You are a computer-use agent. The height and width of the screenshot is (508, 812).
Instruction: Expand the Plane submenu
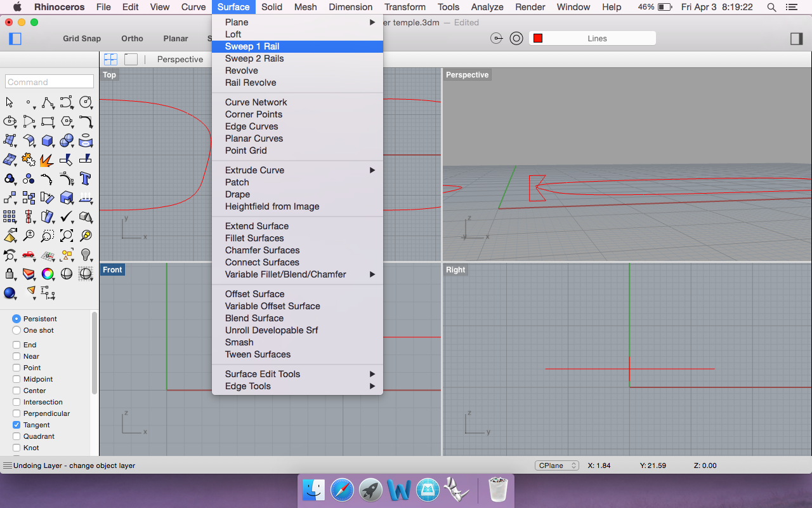click(x=298, y=22)
